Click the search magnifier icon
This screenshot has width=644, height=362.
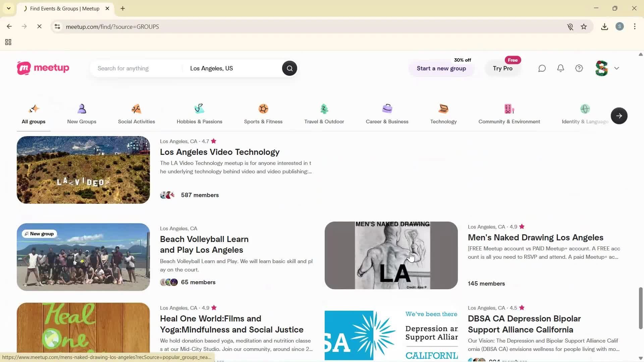point(289,68)
